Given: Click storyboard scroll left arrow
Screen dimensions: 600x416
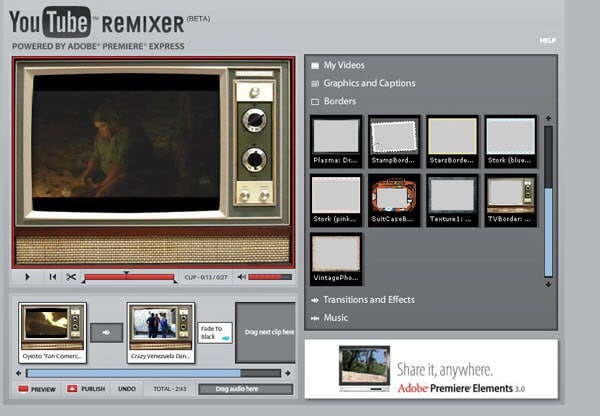Looking at the screenshot, I should (x=18, y=373).
